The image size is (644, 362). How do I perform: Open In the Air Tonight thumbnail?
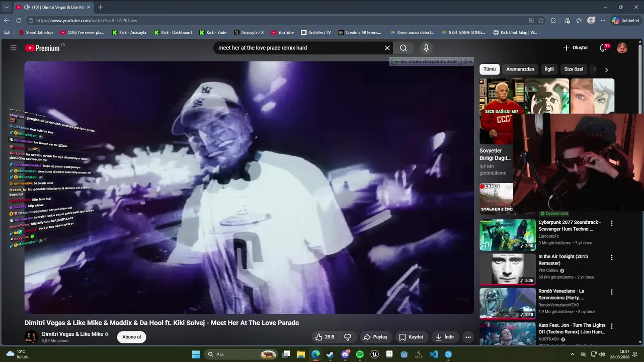click(x=507, y=269)
